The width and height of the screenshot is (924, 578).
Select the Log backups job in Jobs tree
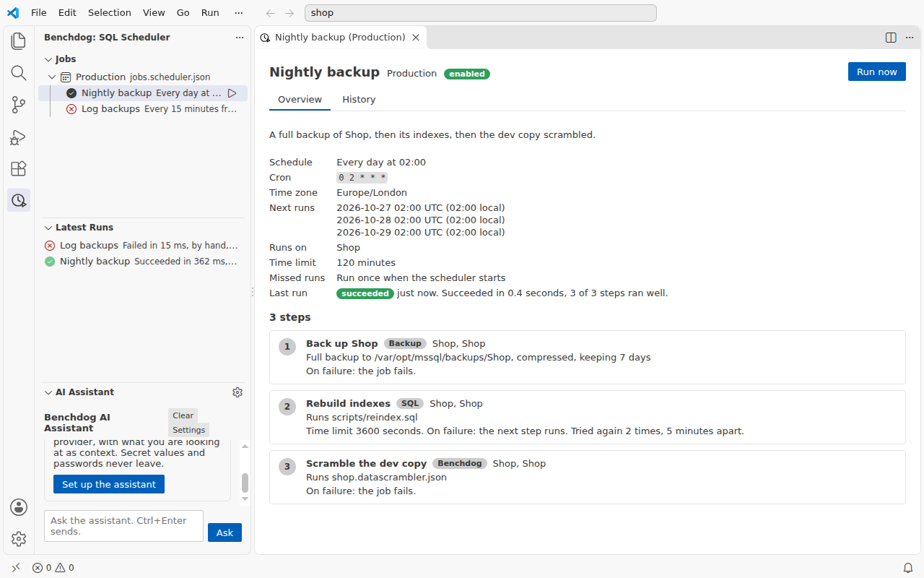pyautogui.click(x=143, y=109)
